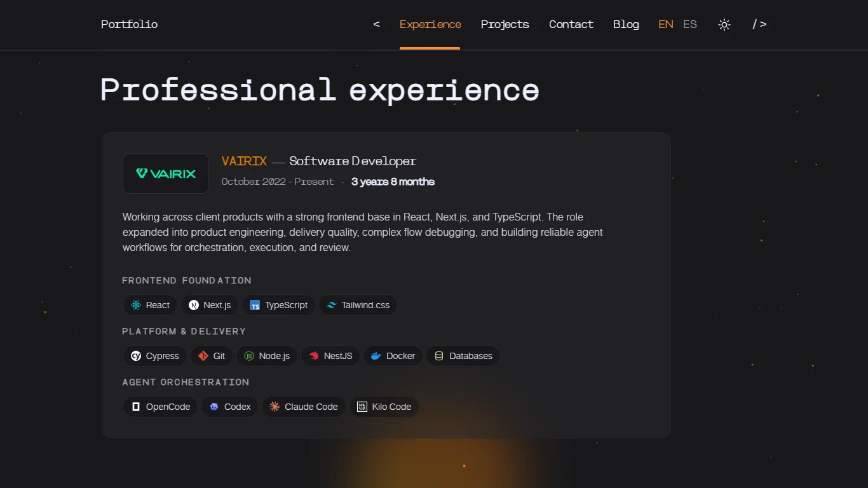Select the NestJS chip label
This screenshot has width=868, height=488.
click(338, 356)
